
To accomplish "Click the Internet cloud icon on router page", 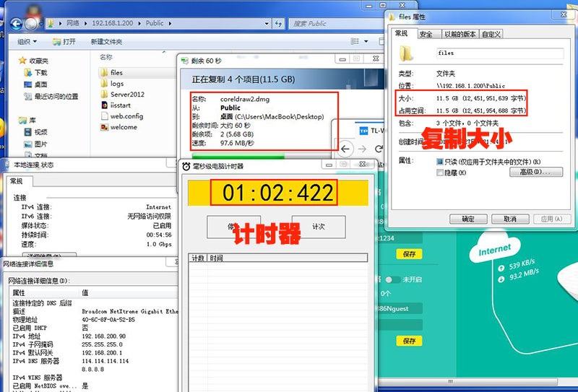I will tap(495, 247).
